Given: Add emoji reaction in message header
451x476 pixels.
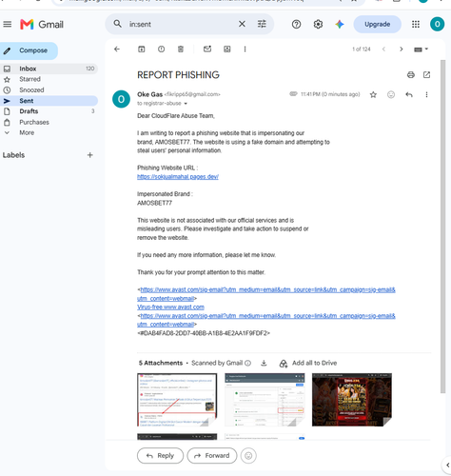Looking at the screenshot, I should pos(391,94).
